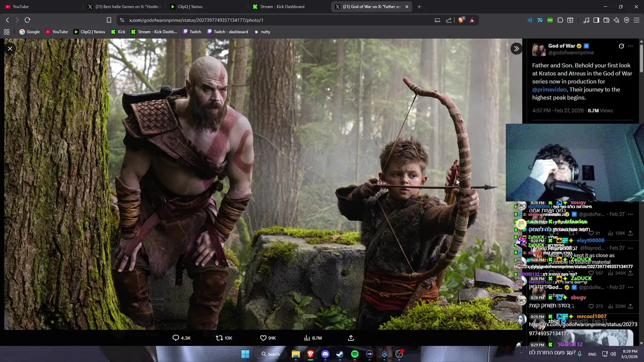Open the God of War profile avatar
The image size is (644, 362).
538,49
